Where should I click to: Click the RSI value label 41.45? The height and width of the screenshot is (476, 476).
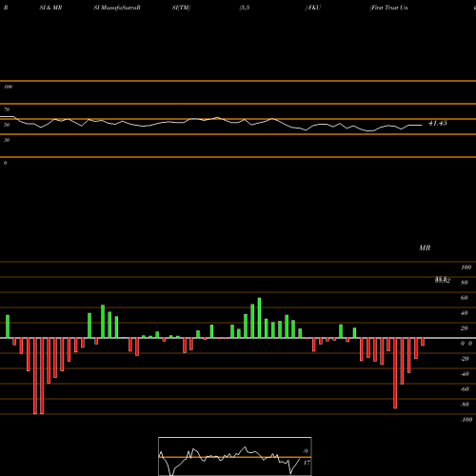click(438, 123)
